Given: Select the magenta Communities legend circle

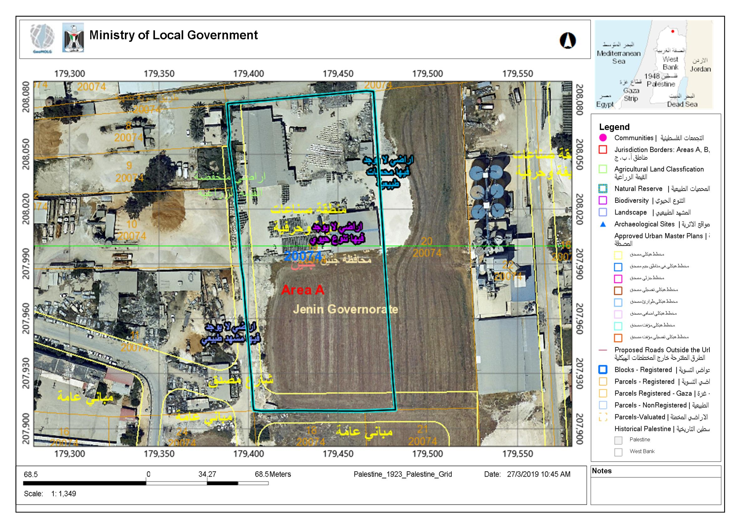Looking at the screenshot, I should [603, 138].
